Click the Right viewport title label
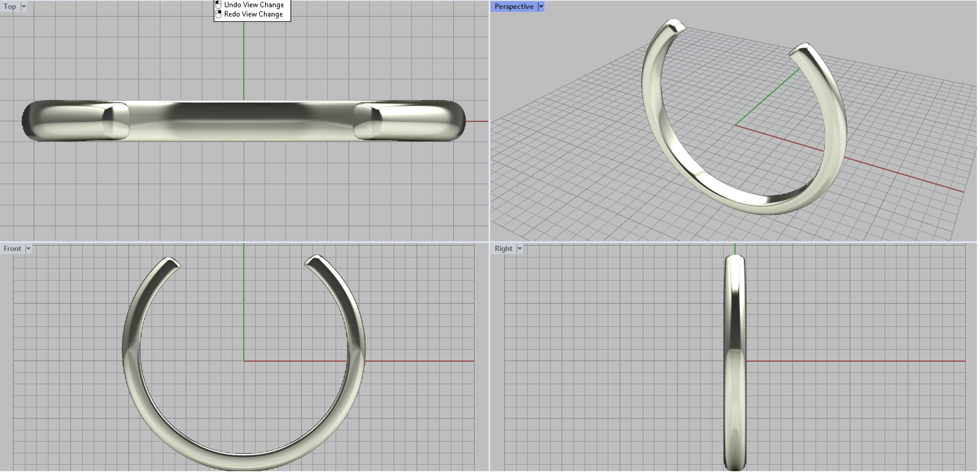This screenshot has width=980, height=473. pyautogui.click(x=503, y=249)
